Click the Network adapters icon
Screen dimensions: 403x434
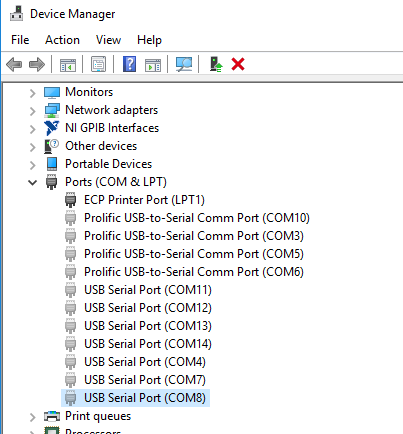pyautogui.click(x=52, y=110)
